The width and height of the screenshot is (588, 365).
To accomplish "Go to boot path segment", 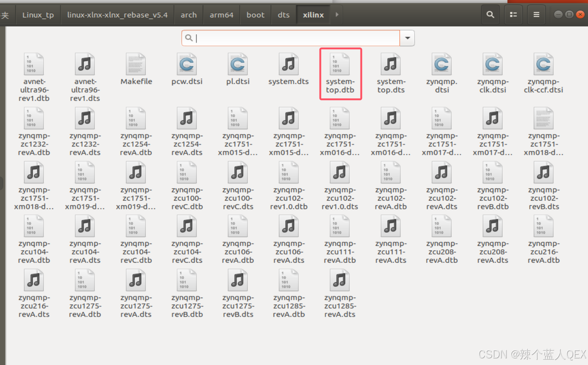I will (255, 15).
